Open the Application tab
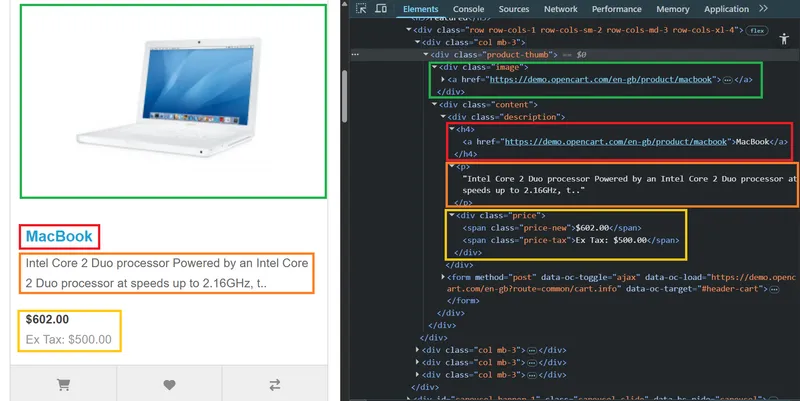This screenshot has height=401, width=800. coord(727,9)
